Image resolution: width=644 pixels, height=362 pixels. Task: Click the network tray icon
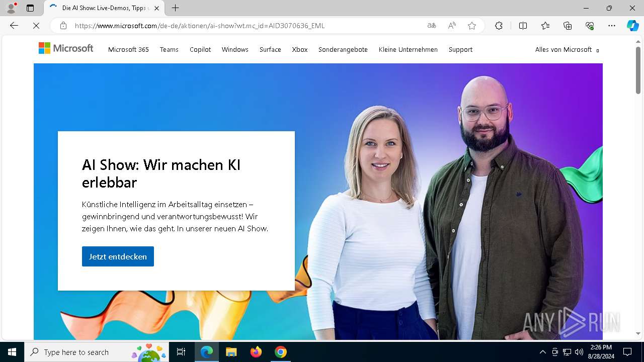tap(567, 352)
